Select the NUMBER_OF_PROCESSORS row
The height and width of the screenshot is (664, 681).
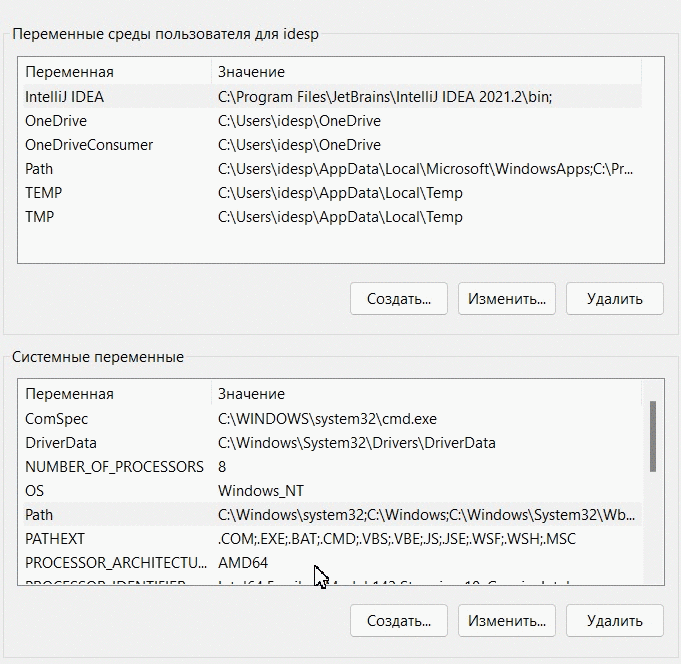pos(332,466)
